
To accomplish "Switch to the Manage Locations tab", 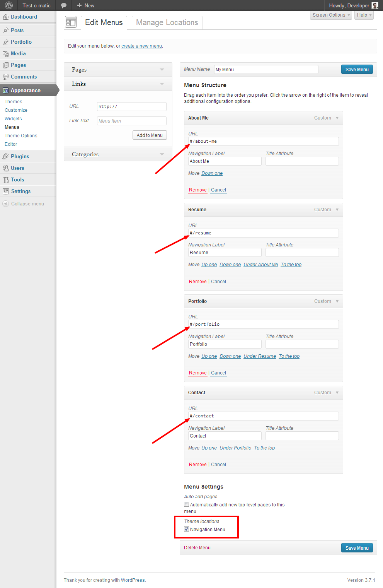I will click(167, 23).
